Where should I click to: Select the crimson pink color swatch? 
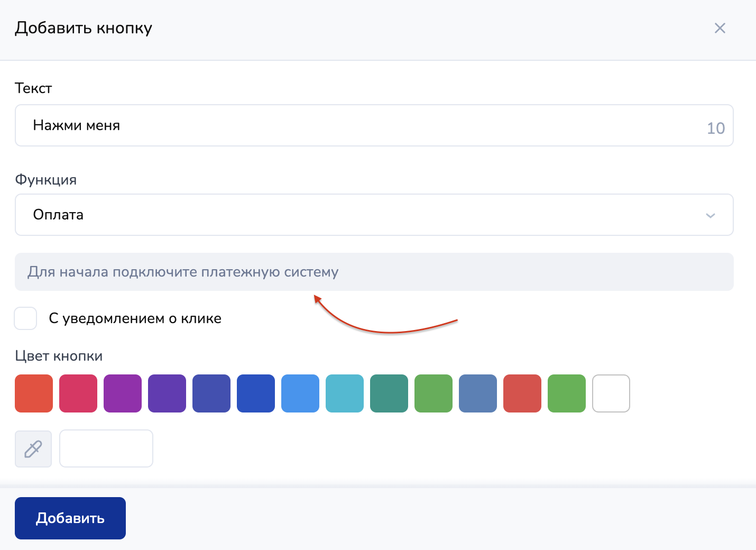click(78, 393)
